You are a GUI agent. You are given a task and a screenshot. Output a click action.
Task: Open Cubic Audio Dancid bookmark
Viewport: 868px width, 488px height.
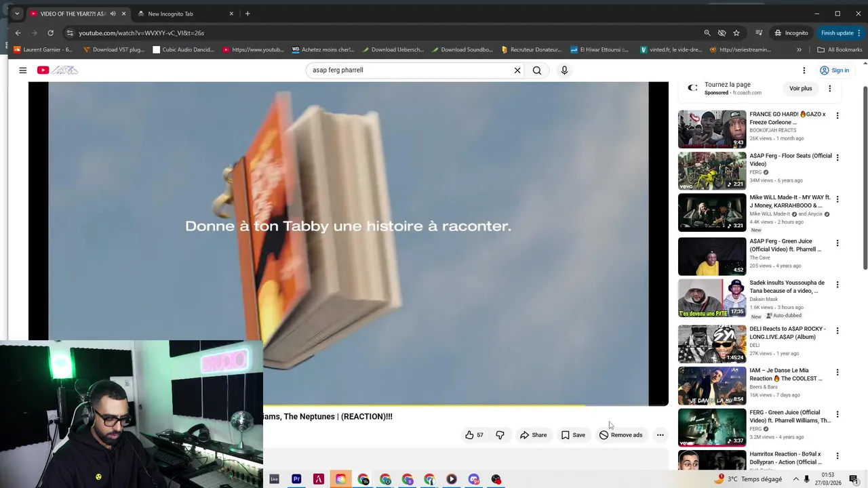pos(183,49)
